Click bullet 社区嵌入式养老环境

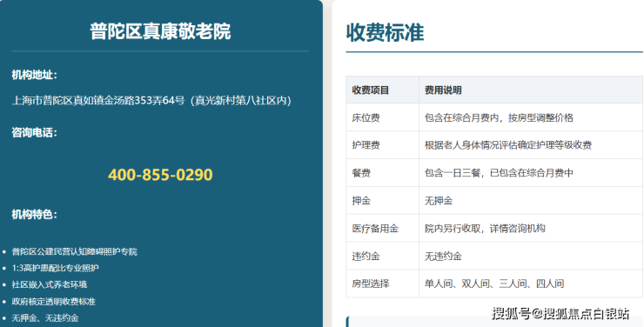(50, 284)
